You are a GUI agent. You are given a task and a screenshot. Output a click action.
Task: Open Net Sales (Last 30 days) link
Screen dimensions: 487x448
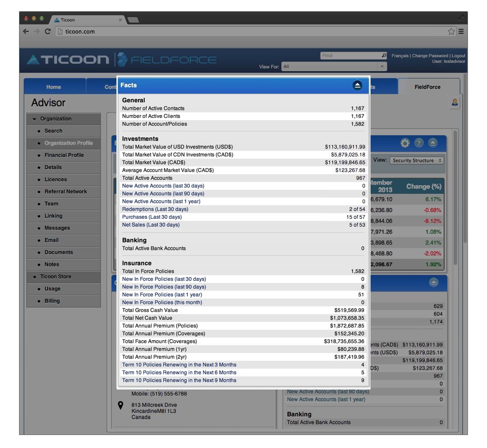point(151,225)
